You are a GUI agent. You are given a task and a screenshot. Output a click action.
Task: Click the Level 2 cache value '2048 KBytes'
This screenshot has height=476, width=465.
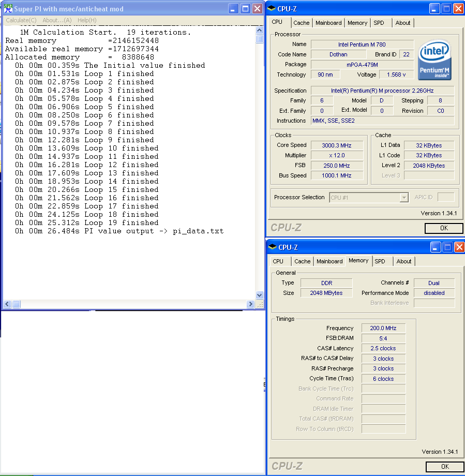(429, 166)
